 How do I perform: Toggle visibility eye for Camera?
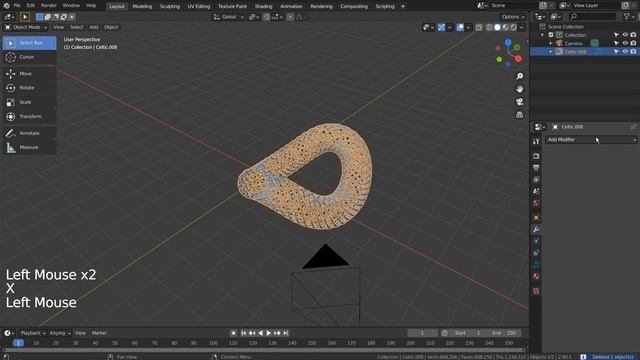(x=625, y=43)
